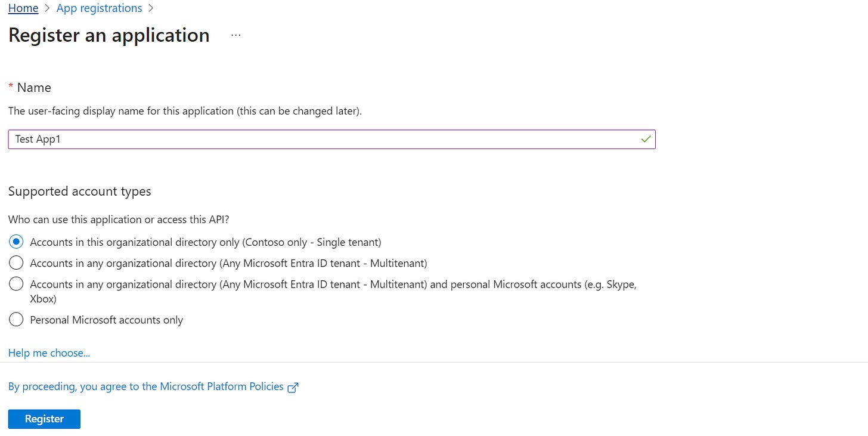Click the chevron after App registrations breadcrumb

point(151,8)
